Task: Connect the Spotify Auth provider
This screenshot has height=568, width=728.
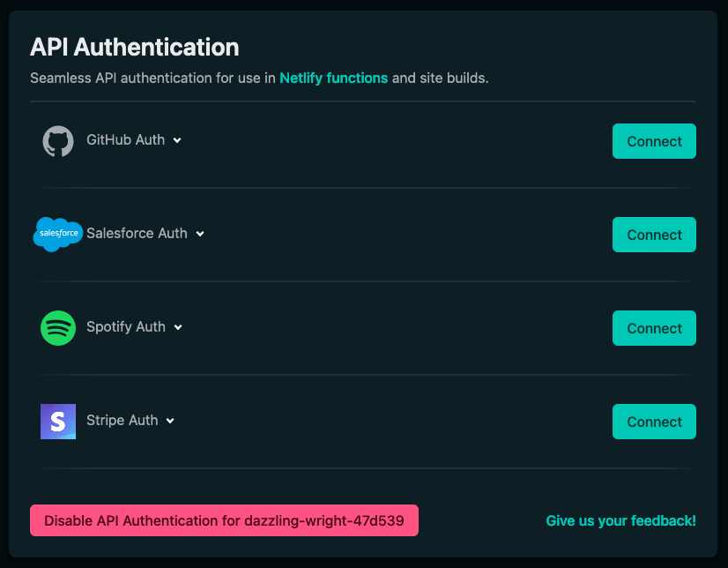Action: tap(654, 328)
